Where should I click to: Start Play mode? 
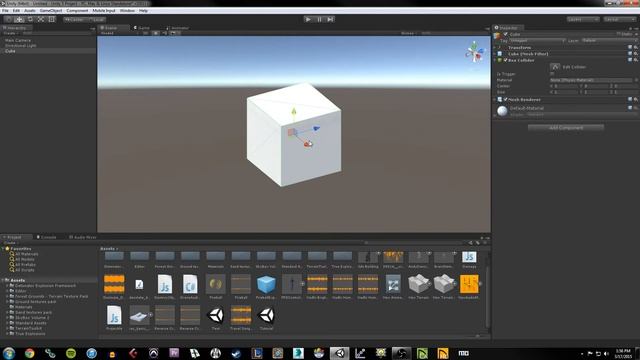click(x=308, y=19)
